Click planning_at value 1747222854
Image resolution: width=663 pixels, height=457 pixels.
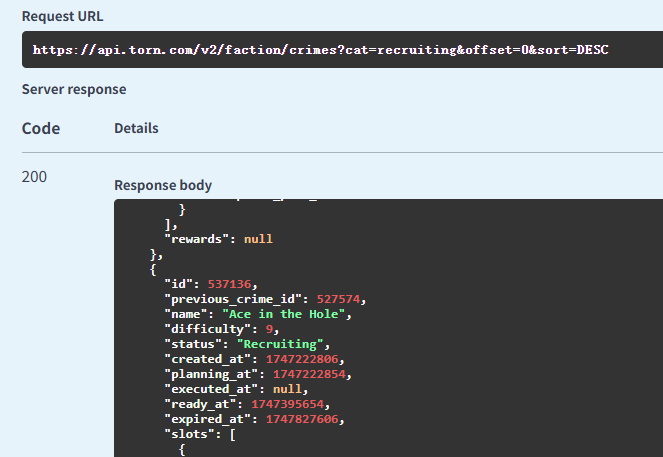click(x=310, y=374)
